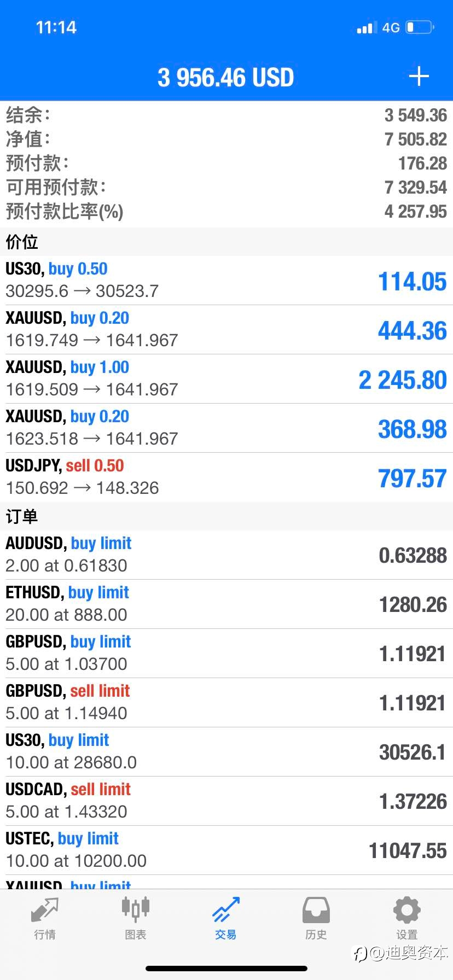Select the US30 buy 0.50 position
Viewport: 453px width, 980px height.
pos(226,281)
